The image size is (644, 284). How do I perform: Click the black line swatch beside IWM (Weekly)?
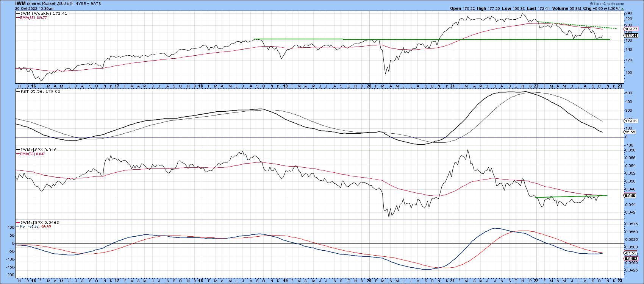(x=19, y=13)
